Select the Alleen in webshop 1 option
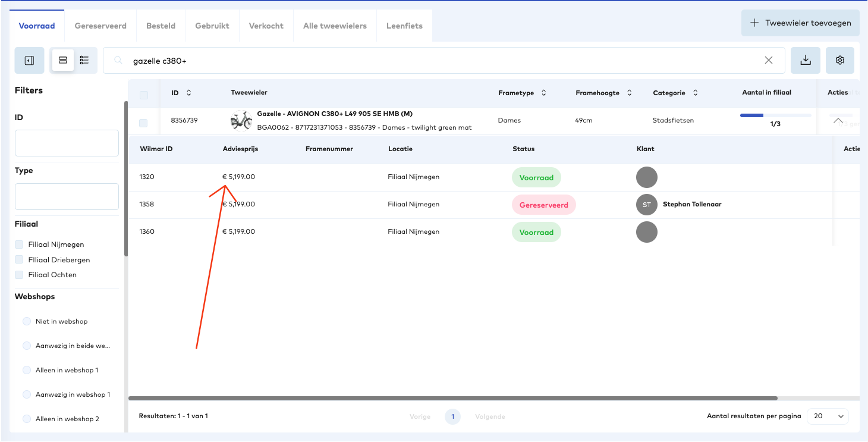The height and width of the screenshot is (442, 868). pyautogui.click(x=27, y=370)
